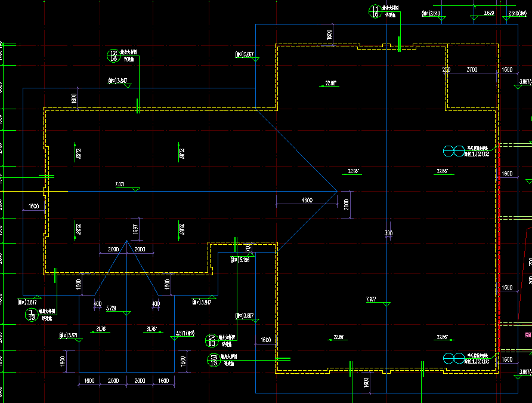Pick the detail callout bubble 3/13
The image size is (532, 403).
coord(214,360)
